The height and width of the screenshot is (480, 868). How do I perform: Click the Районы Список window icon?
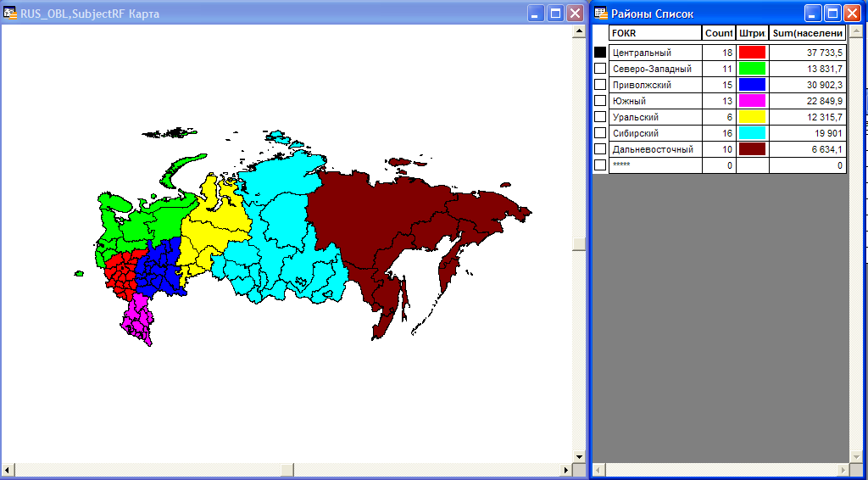tap(600, 14)
